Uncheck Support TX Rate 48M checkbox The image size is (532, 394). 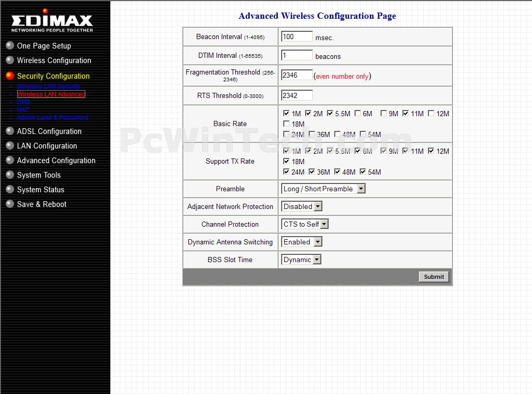(x=337, y=171)
